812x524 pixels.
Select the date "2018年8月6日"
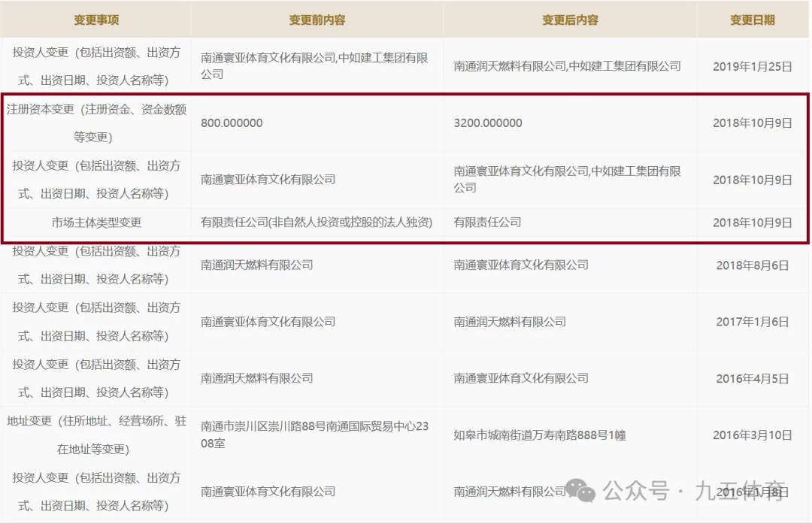click(x=753, y=265)
